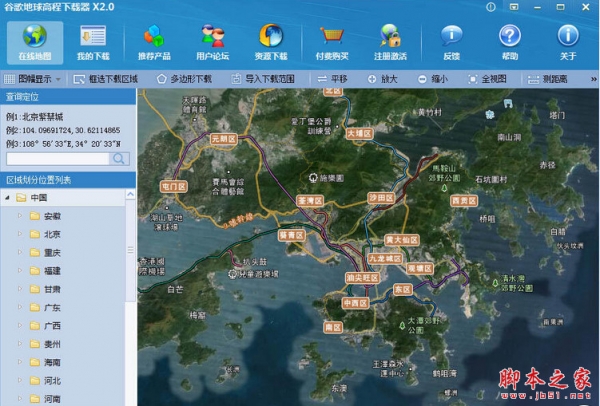Focus the location search input field
600x406 pixels.
[x=58, y=158]
